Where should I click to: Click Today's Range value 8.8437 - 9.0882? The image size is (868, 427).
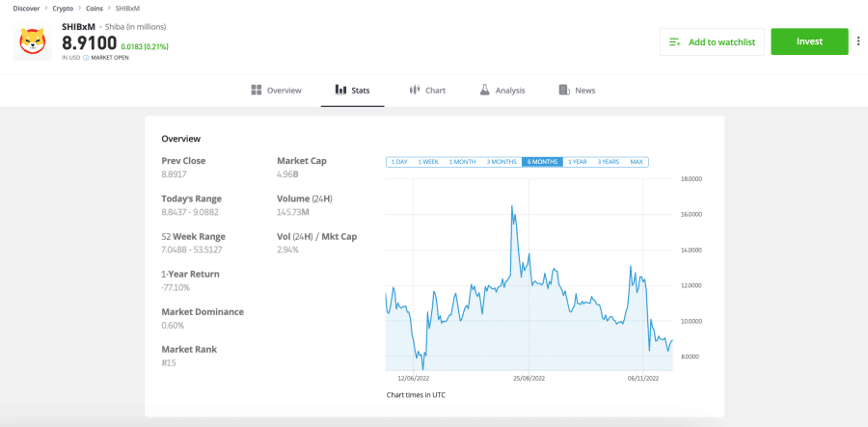click(x=191, y=212)
